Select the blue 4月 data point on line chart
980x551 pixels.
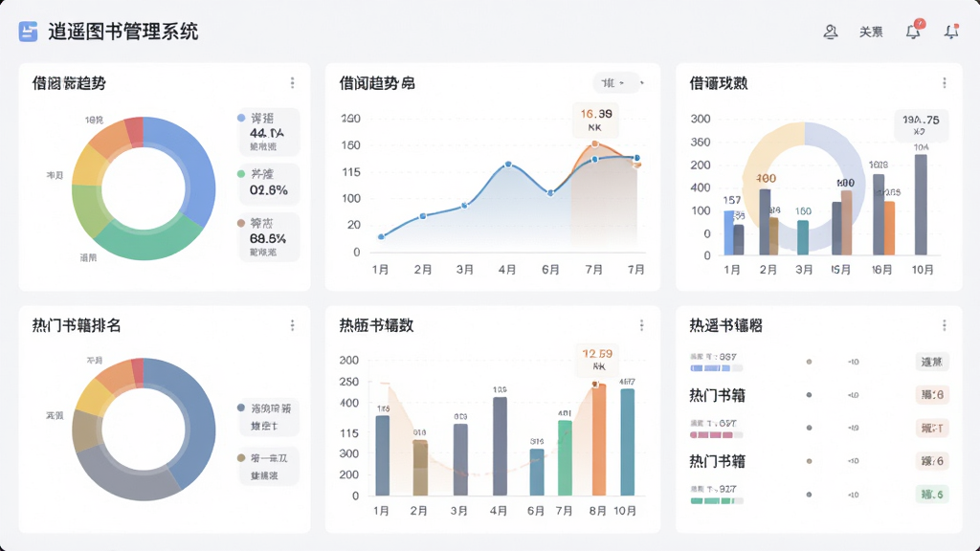coord(508,165)
